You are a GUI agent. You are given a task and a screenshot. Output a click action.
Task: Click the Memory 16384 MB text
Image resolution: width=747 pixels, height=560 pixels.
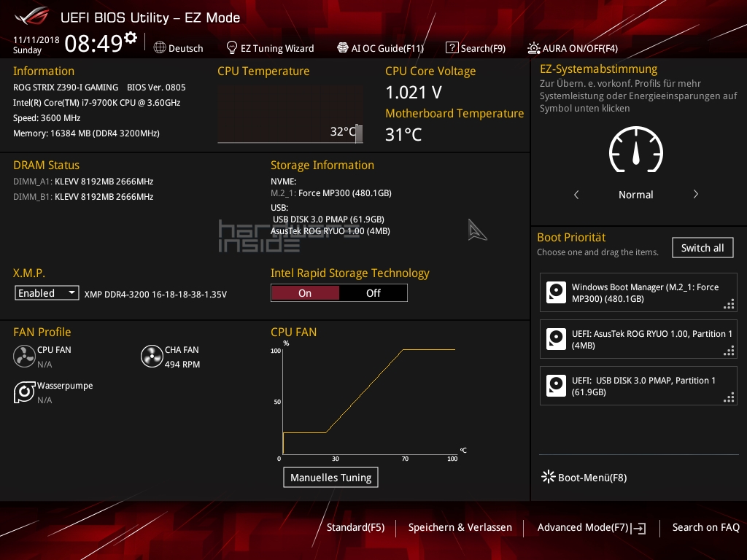(86, 133)
